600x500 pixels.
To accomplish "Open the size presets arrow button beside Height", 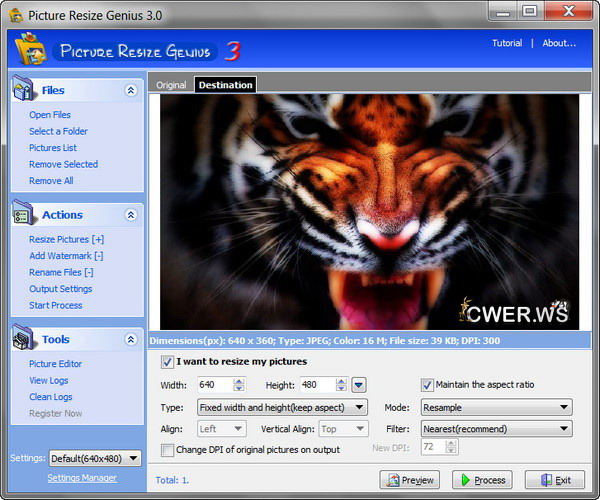I will pos(359,385).
